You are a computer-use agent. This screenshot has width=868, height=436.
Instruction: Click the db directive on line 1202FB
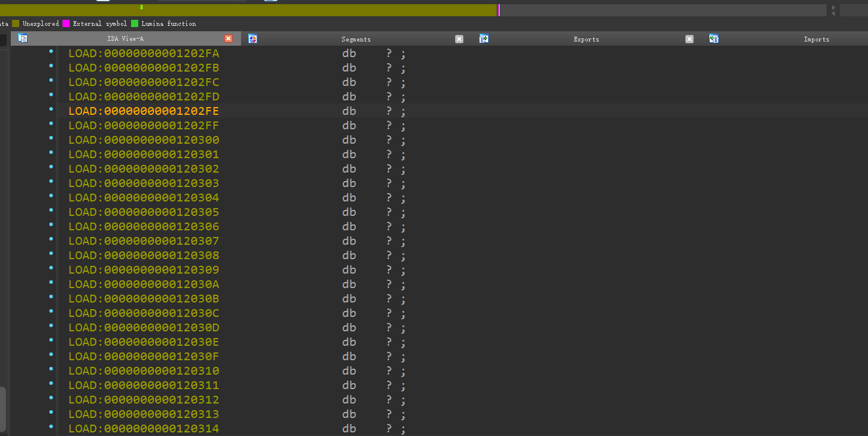[349, 68]
